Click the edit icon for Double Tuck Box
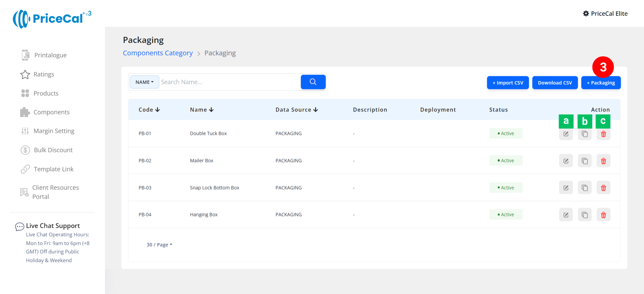 tap(566, 134)
